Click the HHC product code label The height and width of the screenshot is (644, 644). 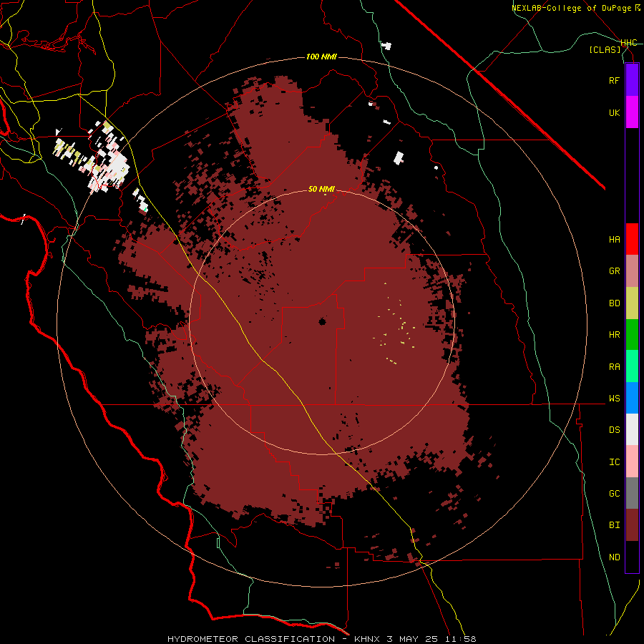628,43
